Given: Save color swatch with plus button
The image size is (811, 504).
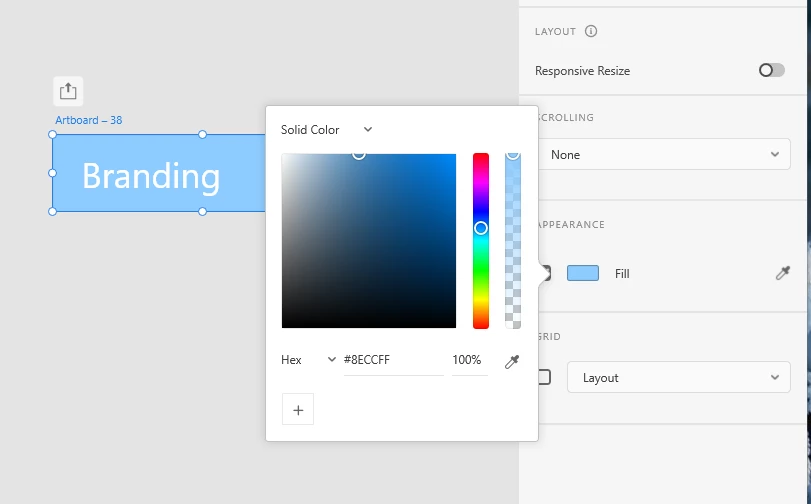Looking at the screenshot, I should click(298, 409).
